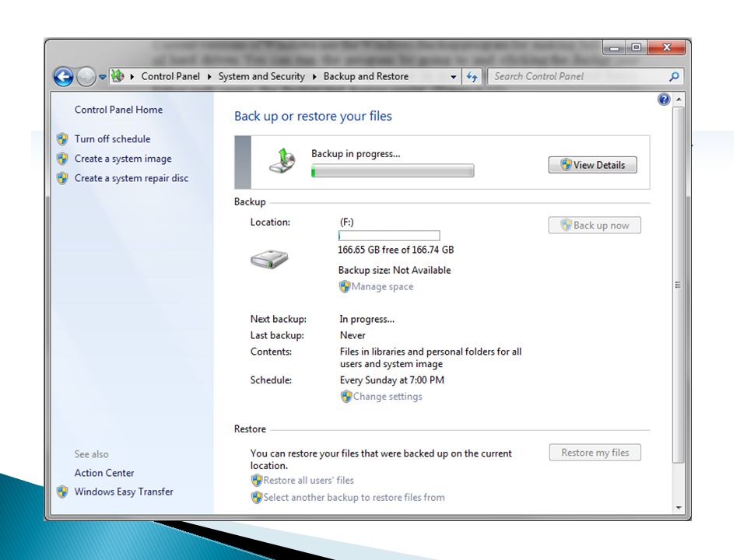Click "Backup in progress..." status text

pos(356,154)
